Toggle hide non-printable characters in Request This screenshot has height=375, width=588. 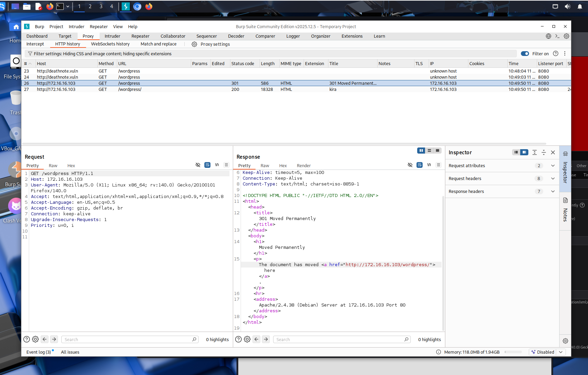[198, 165]
